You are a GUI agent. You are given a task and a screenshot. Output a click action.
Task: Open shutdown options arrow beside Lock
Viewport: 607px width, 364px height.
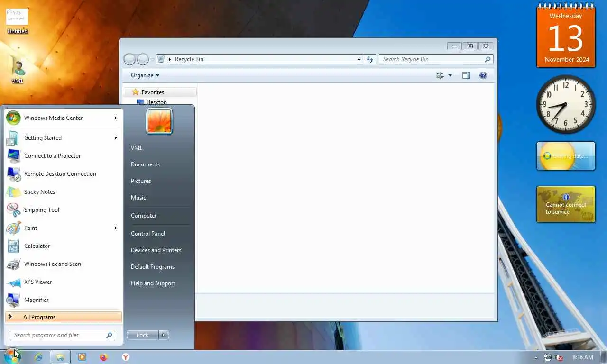click(164, 335)
